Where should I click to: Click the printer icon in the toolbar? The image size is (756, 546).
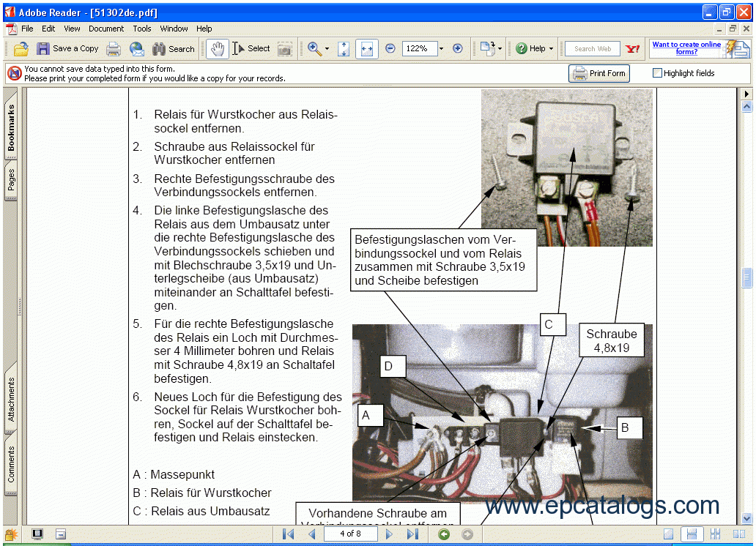click(114, 49)
